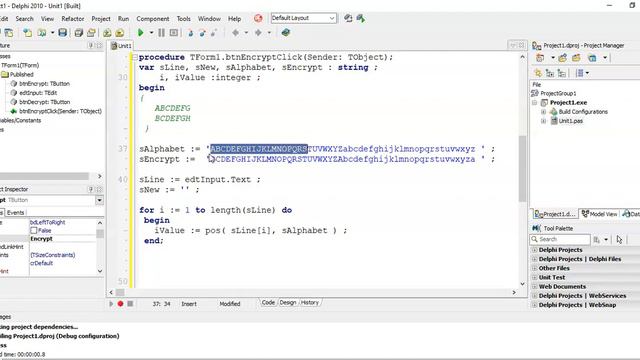Open the Tools menu
The width and height of the screenshot is (640, 360).
click(184, 19)
